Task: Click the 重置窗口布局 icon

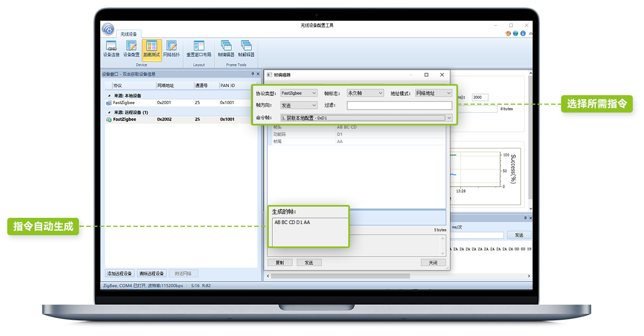Action: pos(199,49)
